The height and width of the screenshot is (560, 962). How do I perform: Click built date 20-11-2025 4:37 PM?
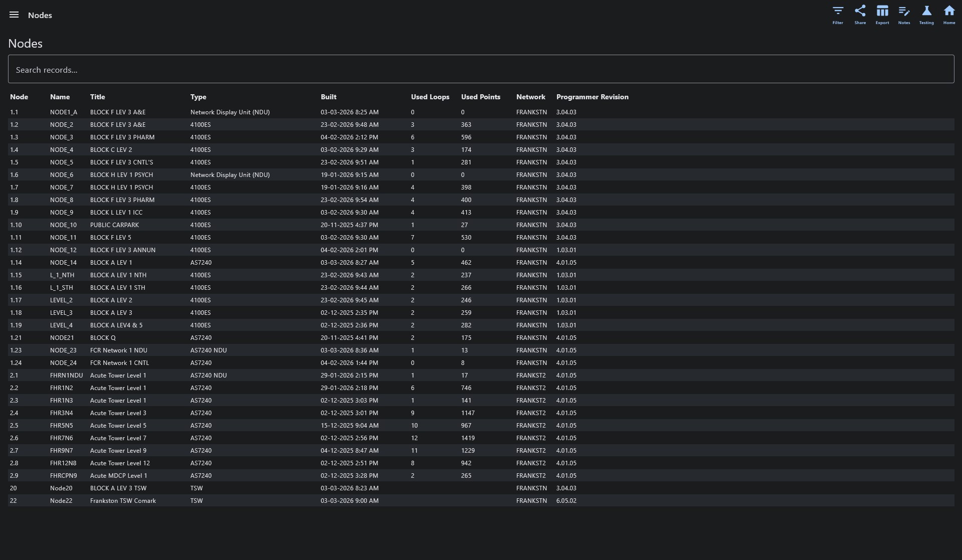[x=349, y=225]
